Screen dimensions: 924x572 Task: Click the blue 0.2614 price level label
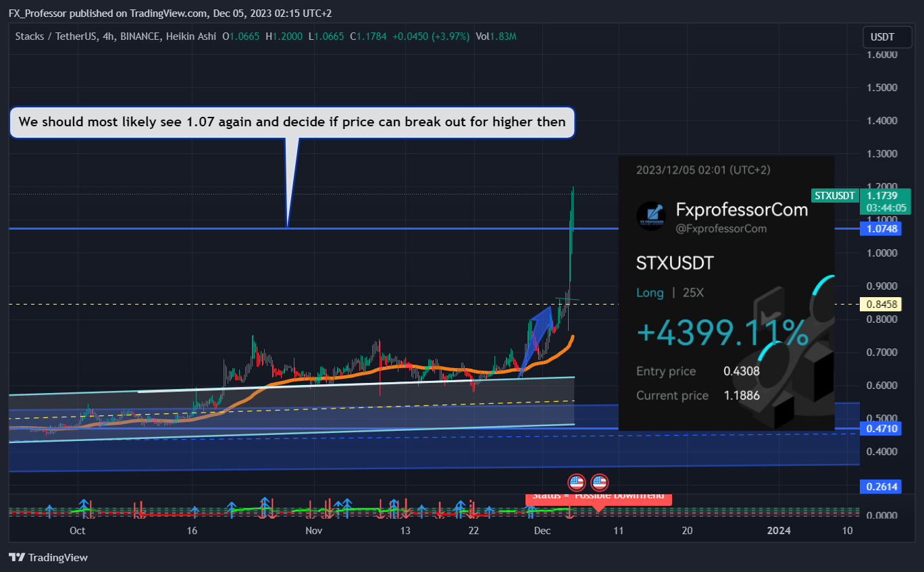click(881, 487)
